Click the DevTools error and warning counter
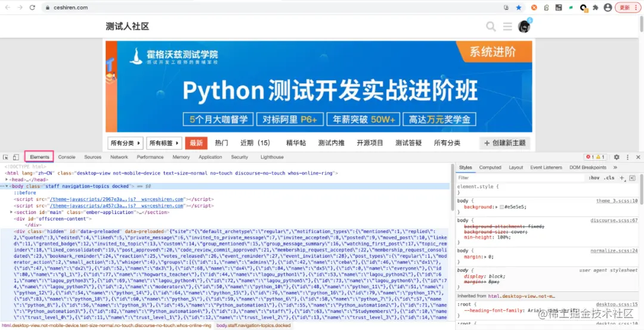 pyautogui.click(x=596, y=157)
